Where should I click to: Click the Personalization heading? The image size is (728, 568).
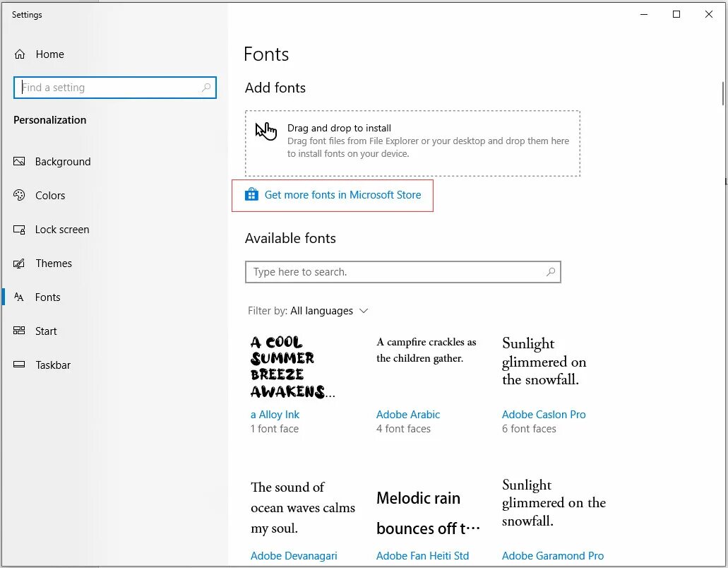(49, 120)
